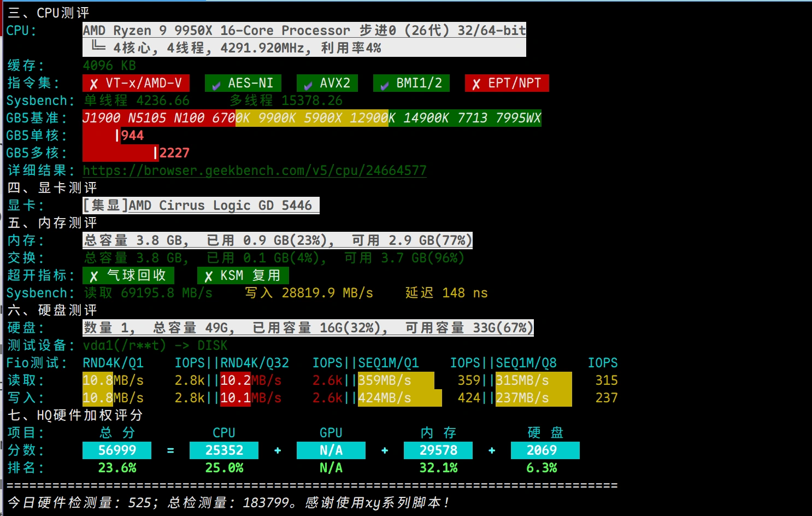This screenshot has height=516, width=812.
Task: Click the SEQ1M/Q8 Fio column header
Action: click(x=526, y=363)
